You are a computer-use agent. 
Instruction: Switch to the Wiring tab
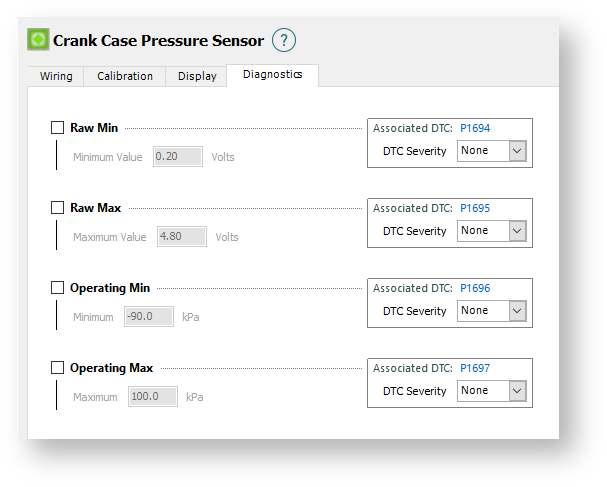[56, 76]
